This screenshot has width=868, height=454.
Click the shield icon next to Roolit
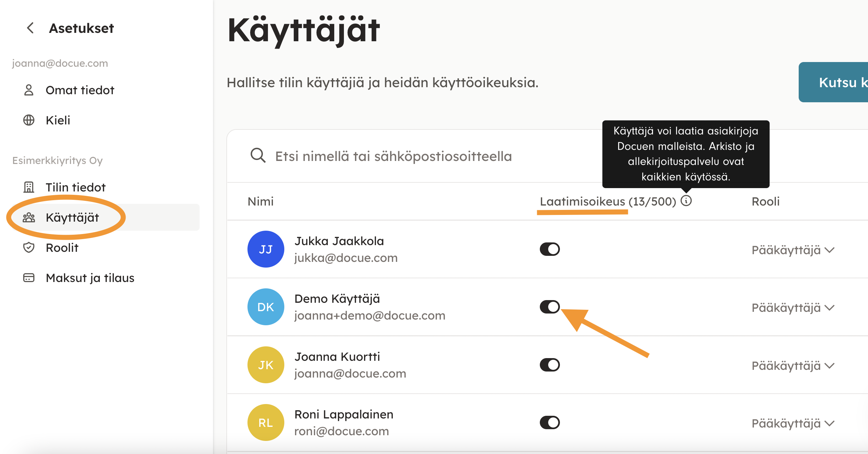coord(29,247)
